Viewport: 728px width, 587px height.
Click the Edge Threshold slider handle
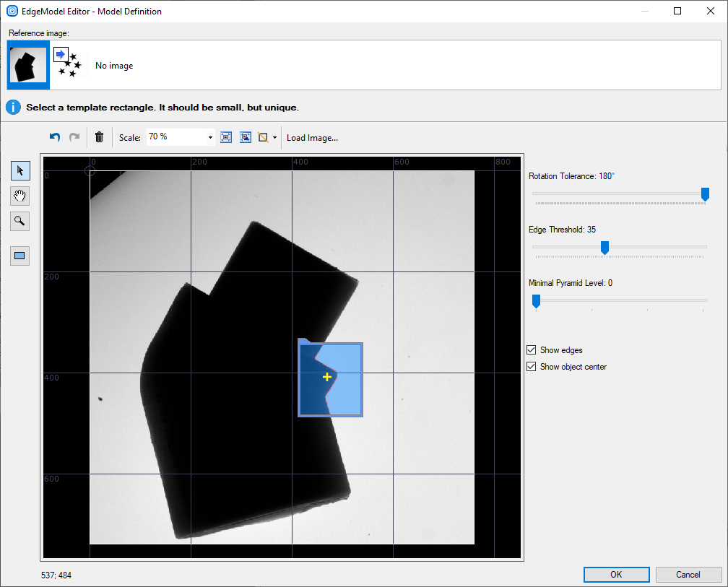coord(604,247)
